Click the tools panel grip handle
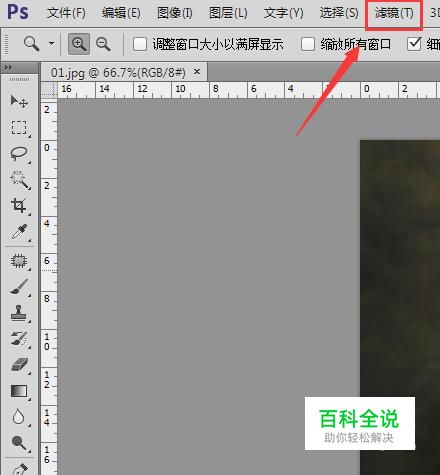Viewport: 440px width, 475px height. point(19,80)
